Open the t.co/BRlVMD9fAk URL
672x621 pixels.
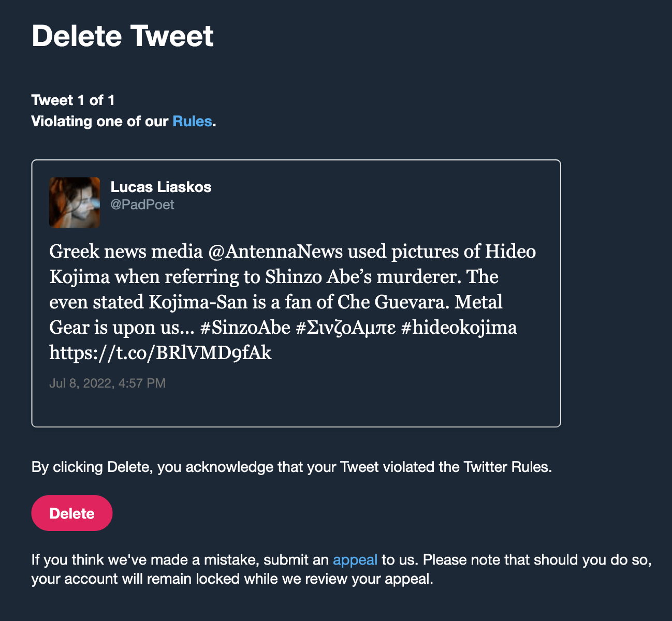[x=160, y=353]
